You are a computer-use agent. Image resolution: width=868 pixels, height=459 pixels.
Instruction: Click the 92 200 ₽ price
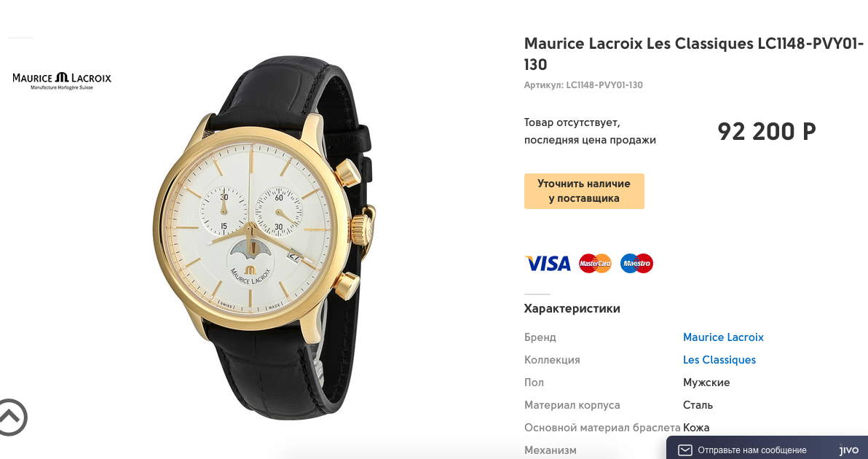(x=767, y=132)
